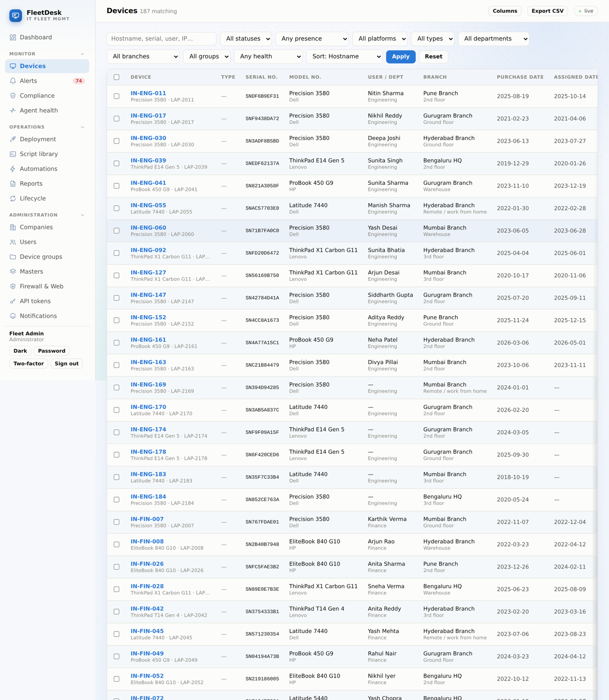Open the All platforms dropdown
609x700 pixels.
(x=380, y=39)
